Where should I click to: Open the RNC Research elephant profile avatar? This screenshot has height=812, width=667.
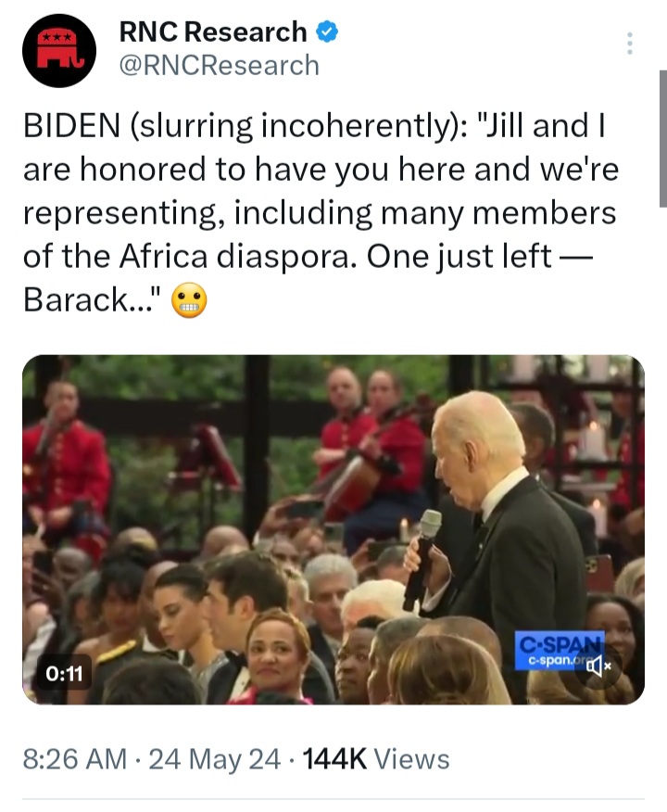click(x=59, y=50)
